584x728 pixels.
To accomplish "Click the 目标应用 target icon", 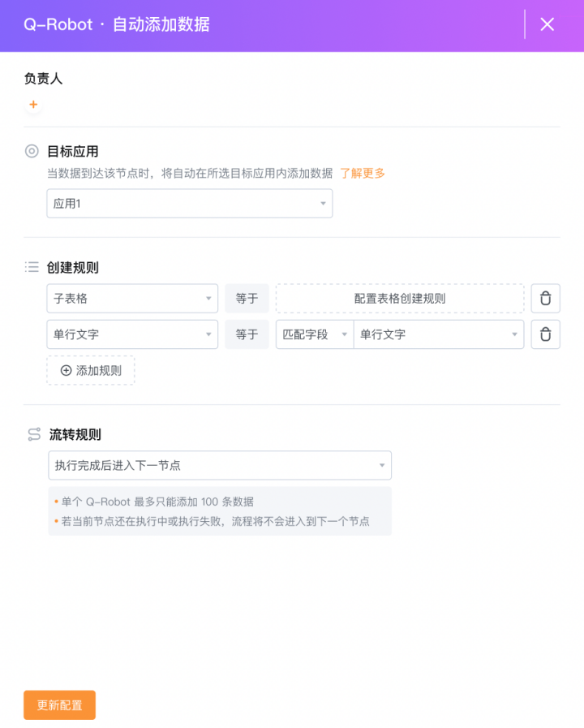I will 32,151.
